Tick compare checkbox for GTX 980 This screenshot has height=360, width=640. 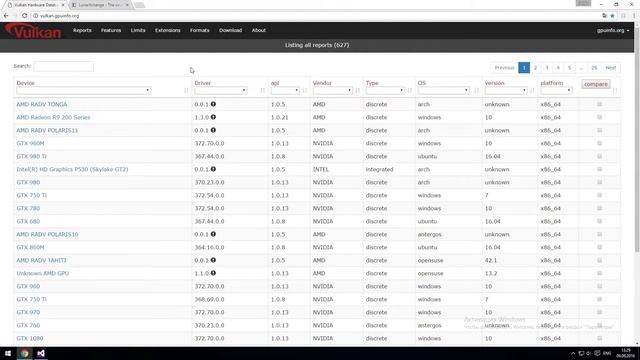coord(600,182)
